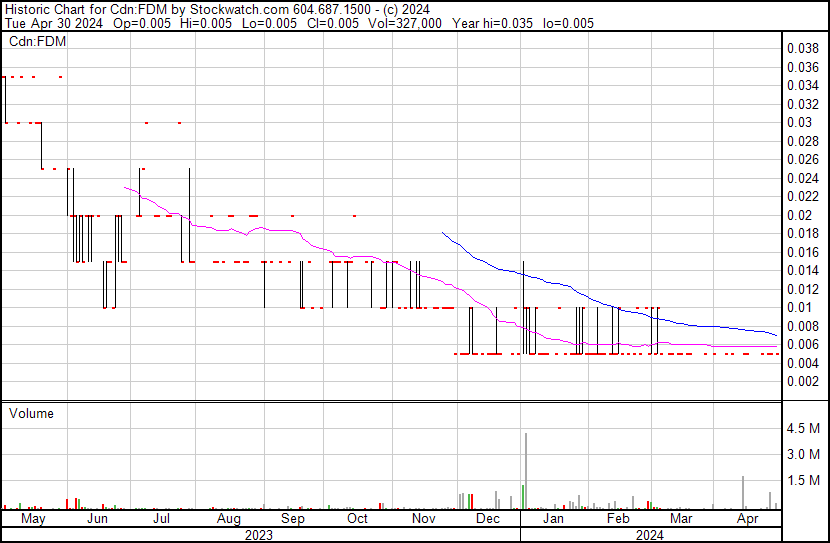
Task: Click the 'Sep' month label
Action: pyautogui.click(x=293, y=518)
